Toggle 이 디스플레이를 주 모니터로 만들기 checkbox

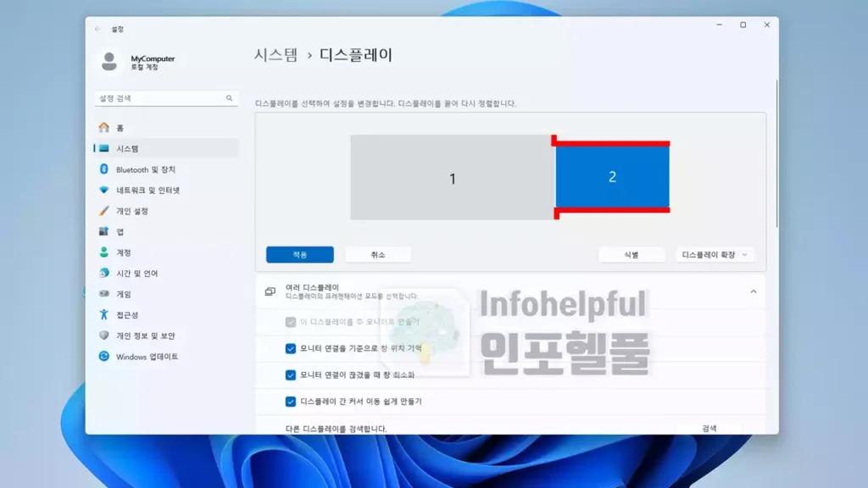tap(291, 322)
